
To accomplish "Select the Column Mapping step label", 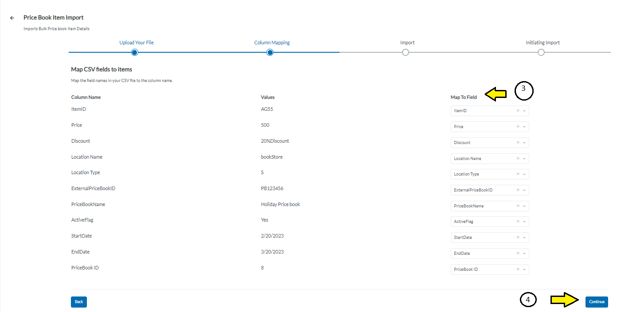I will coord(272,43).
